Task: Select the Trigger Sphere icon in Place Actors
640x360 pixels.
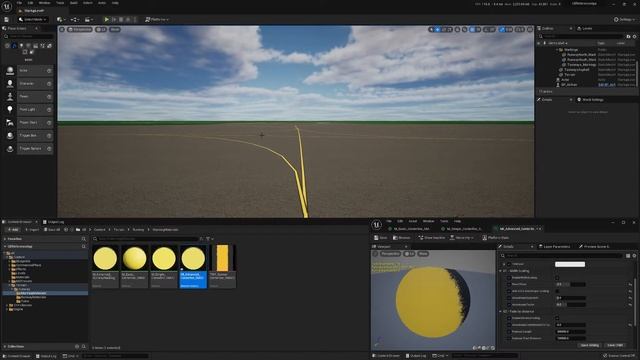Action: point(10,149)
